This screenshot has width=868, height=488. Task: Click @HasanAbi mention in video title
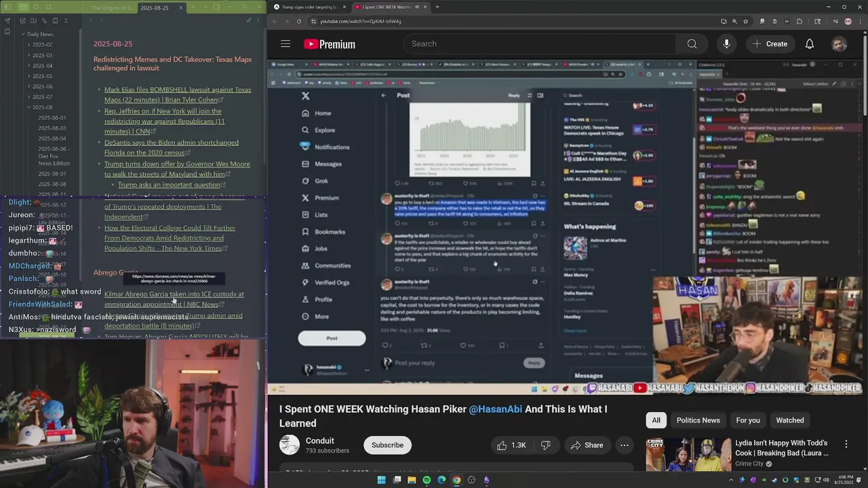[x=496, y=409]
